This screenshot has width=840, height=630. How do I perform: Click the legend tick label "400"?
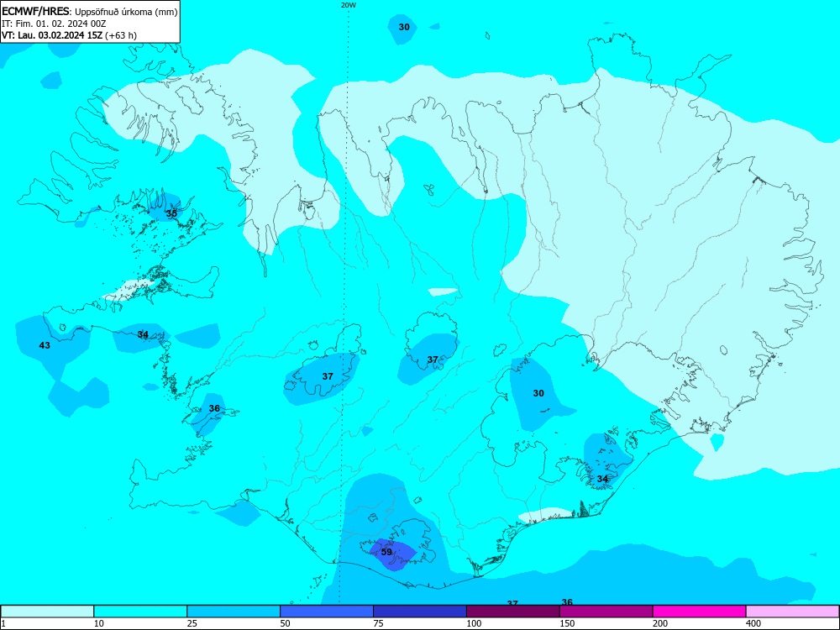click(x=753, y=623)
